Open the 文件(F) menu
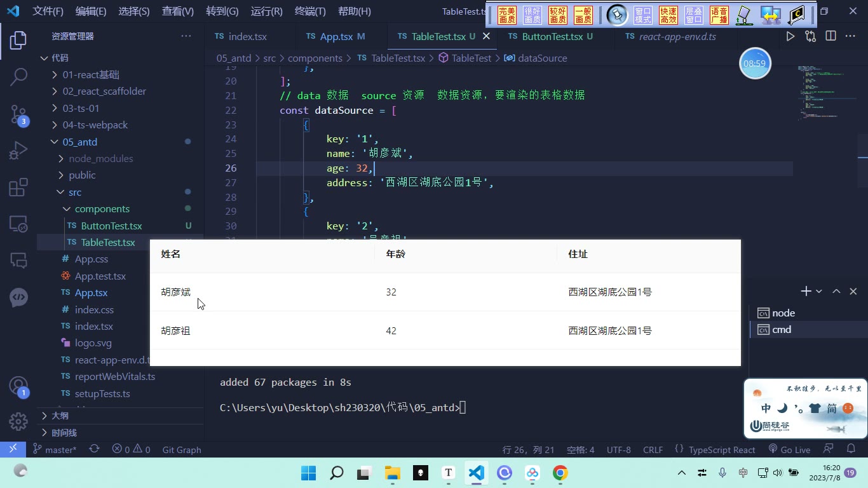The width and height of the screenshot is (868, 488). coord(48,11)
